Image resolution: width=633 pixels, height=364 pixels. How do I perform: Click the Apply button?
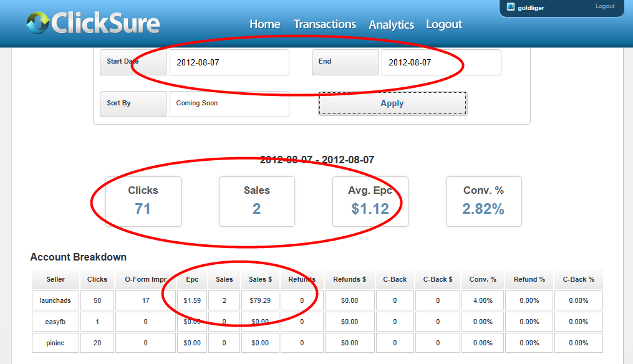point(392,103)
